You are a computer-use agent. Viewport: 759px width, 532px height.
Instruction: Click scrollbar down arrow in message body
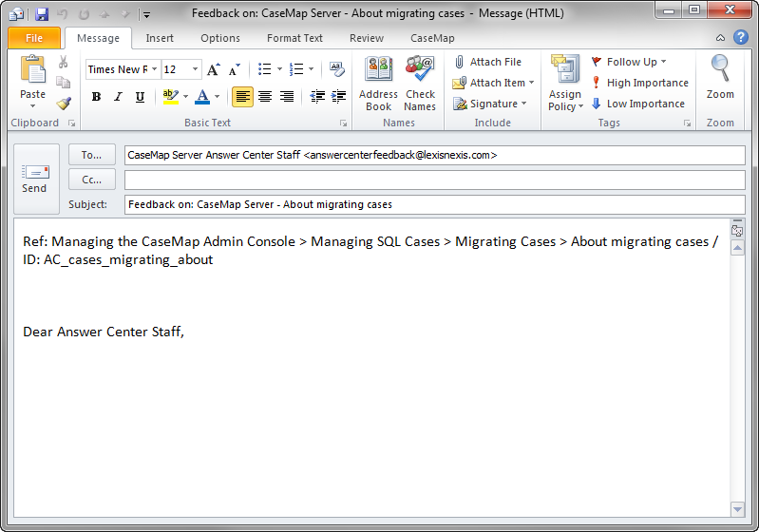(x=737, y=509)
